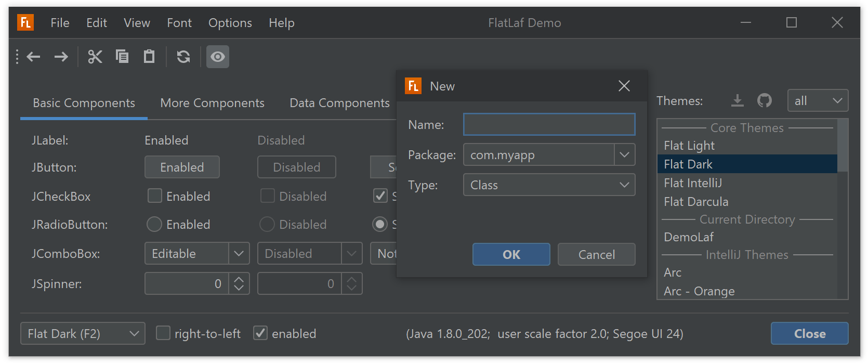
Task: Click the enabled JSpinner number field
Action: 187,283
